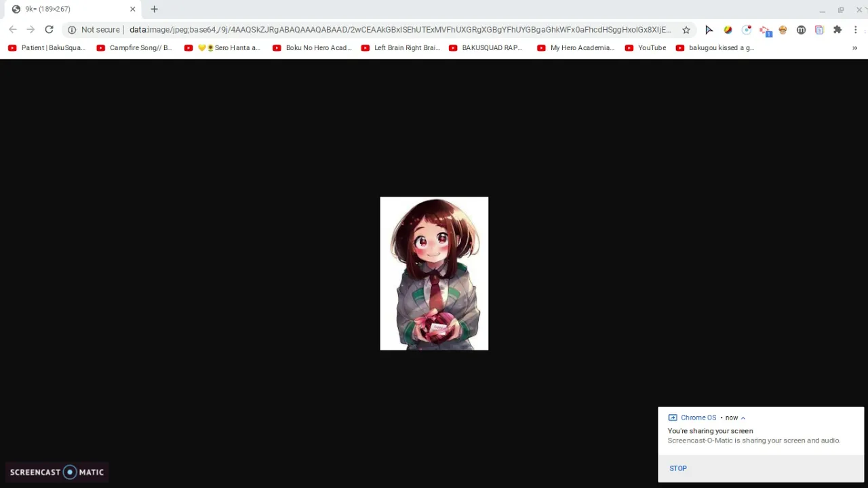Open Patient | BakuSqua... bookmark
Screen dimensions: 868x488
(x=46, y=48)
